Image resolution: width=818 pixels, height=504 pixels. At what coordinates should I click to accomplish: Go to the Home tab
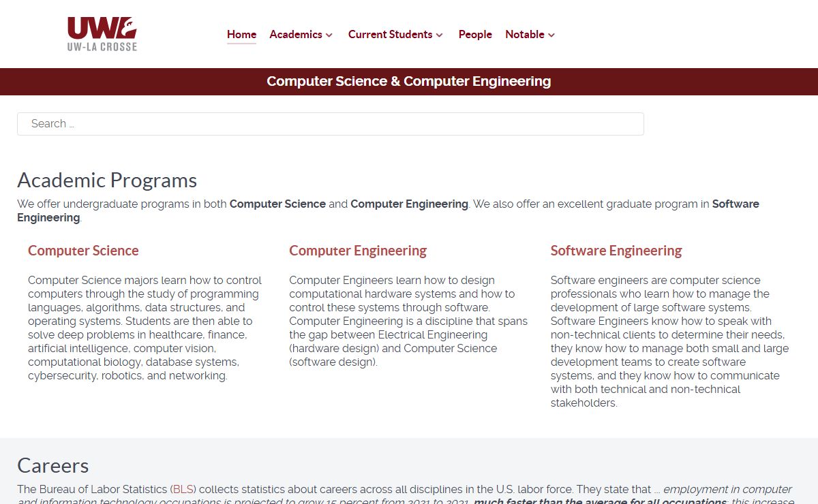click(x=241, y=35)
